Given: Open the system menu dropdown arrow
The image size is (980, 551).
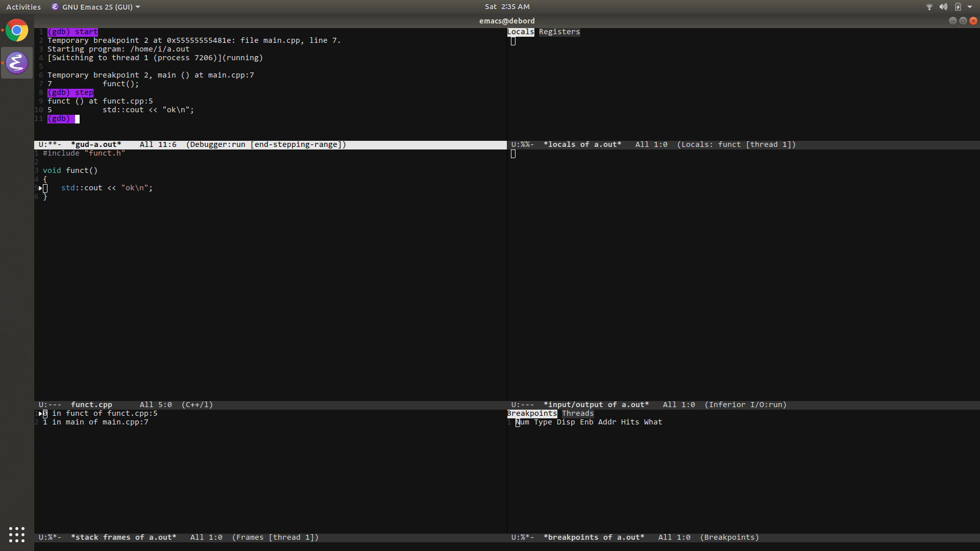Looking at the screenshot, I should click(x=970, y=7).
